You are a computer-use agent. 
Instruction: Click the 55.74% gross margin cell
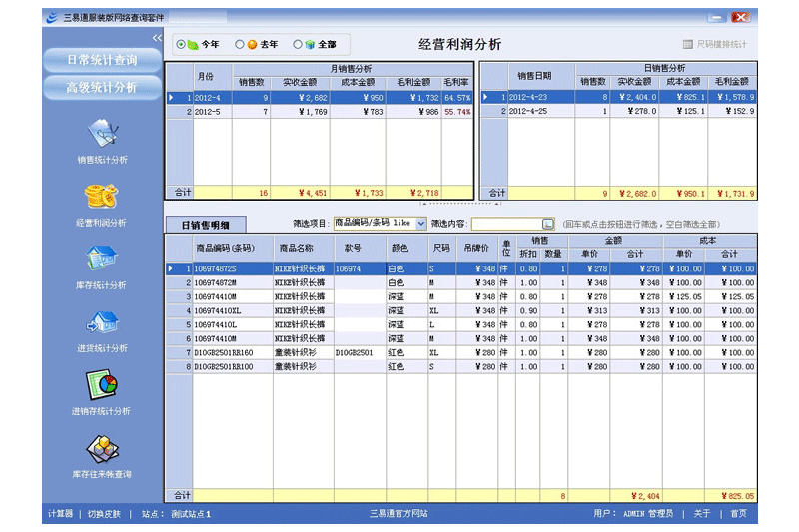(x=457, y=112)
